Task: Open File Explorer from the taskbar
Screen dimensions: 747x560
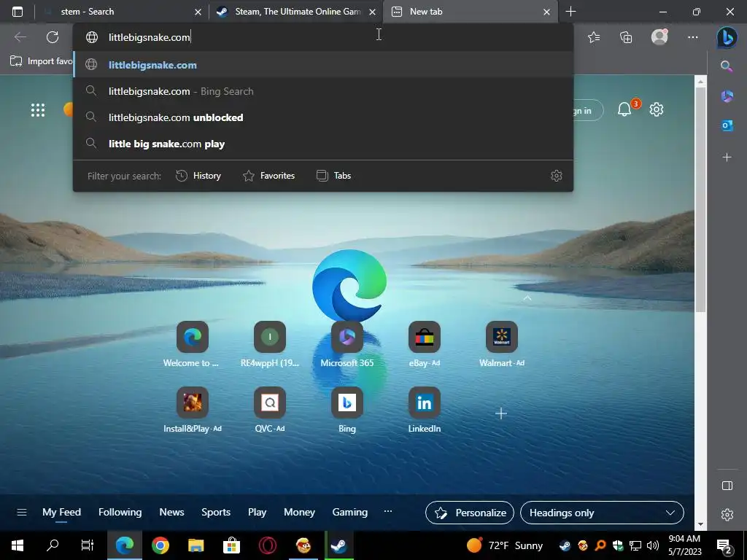Action: click(196, 545)
